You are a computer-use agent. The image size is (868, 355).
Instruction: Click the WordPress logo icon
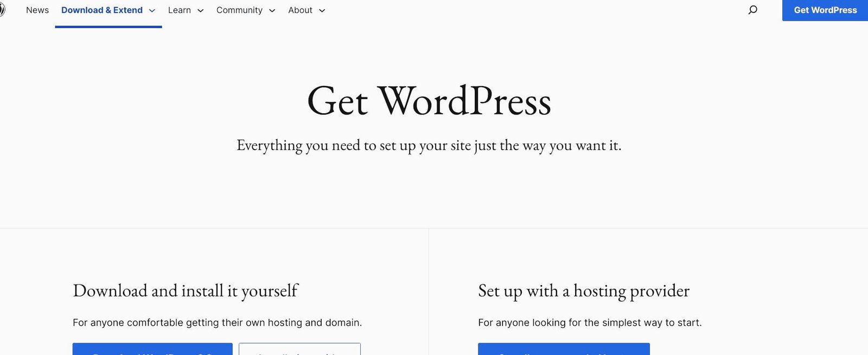coord(2,10)
